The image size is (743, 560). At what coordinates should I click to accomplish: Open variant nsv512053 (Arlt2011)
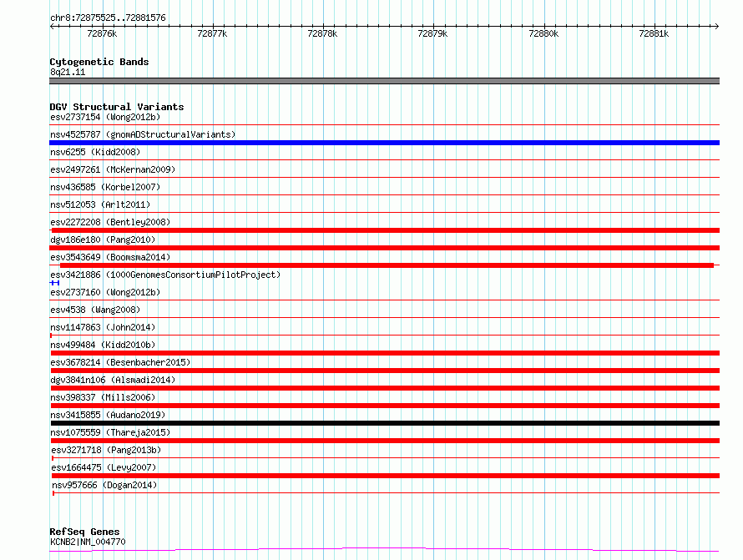(x=100, y=204)
